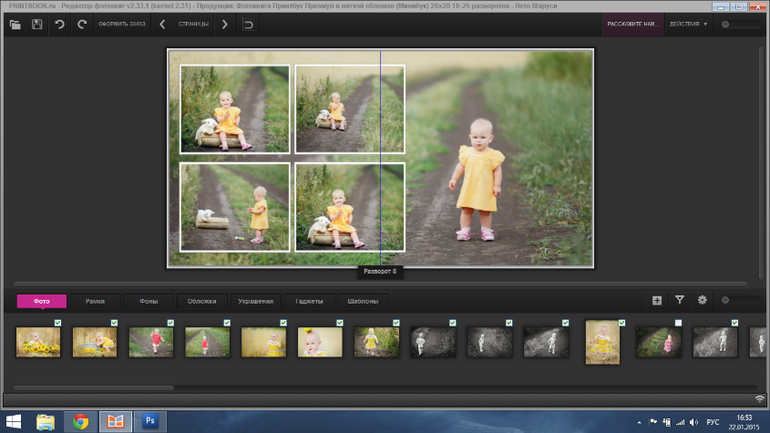Redo the last undone action
Screen dimensions: 770x433
coord(82,24)
